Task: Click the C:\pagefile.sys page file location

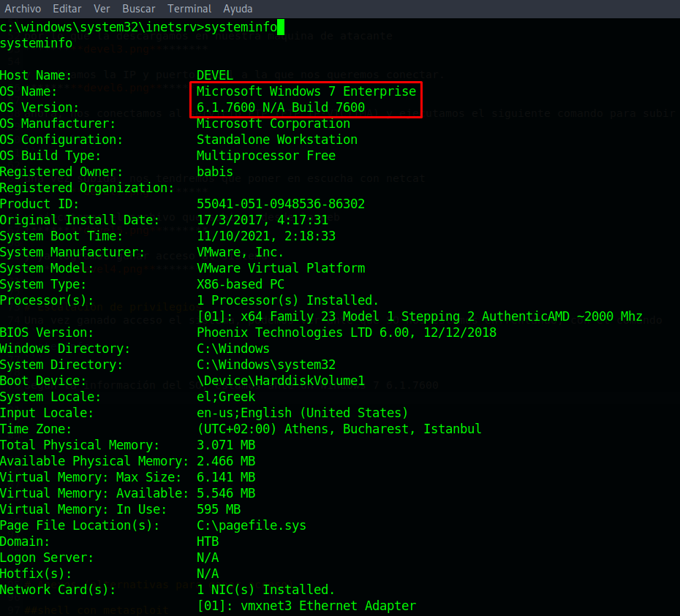Action: (251, 526)
